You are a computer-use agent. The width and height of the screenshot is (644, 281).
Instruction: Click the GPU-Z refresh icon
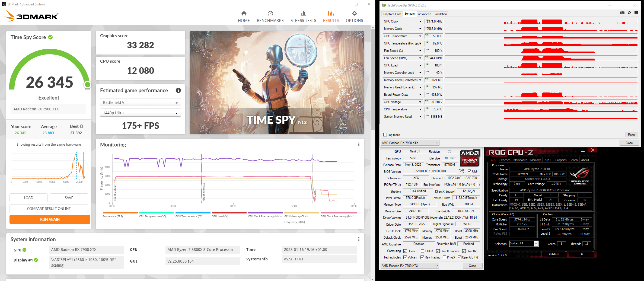[x=629, y=13]
